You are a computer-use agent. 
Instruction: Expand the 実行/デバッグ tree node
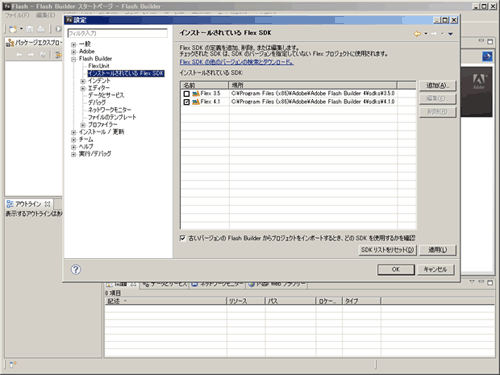[74, 154]
